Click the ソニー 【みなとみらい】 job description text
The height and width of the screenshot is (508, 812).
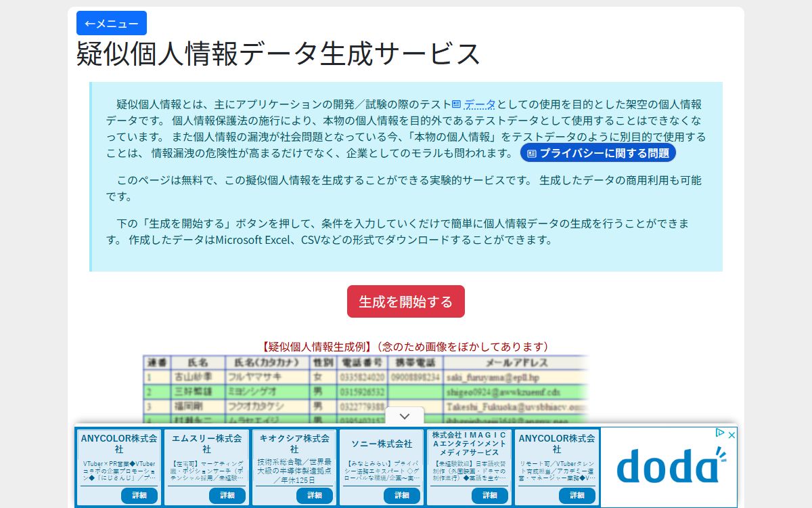tap(382, 471)
